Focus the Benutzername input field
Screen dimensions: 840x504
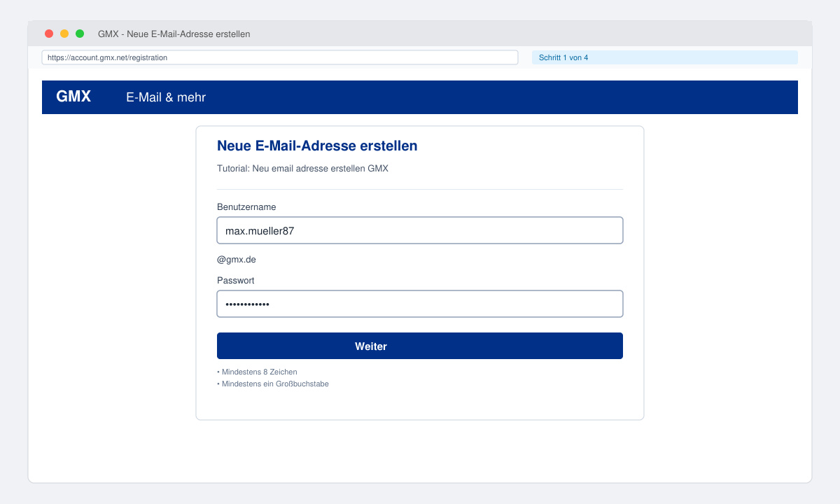[x=420, y=230]
